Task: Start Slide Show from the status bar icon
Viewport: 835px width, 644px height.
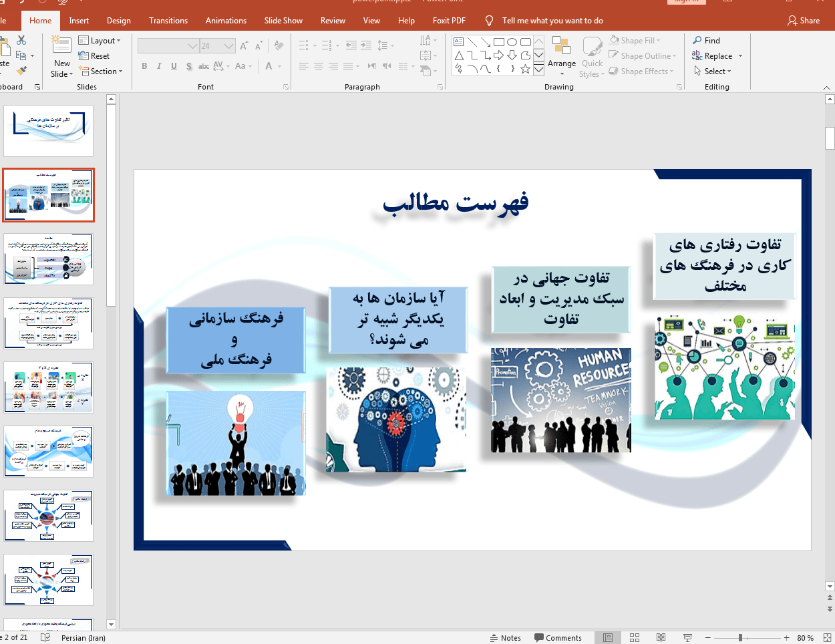Action: pos(687,637)
